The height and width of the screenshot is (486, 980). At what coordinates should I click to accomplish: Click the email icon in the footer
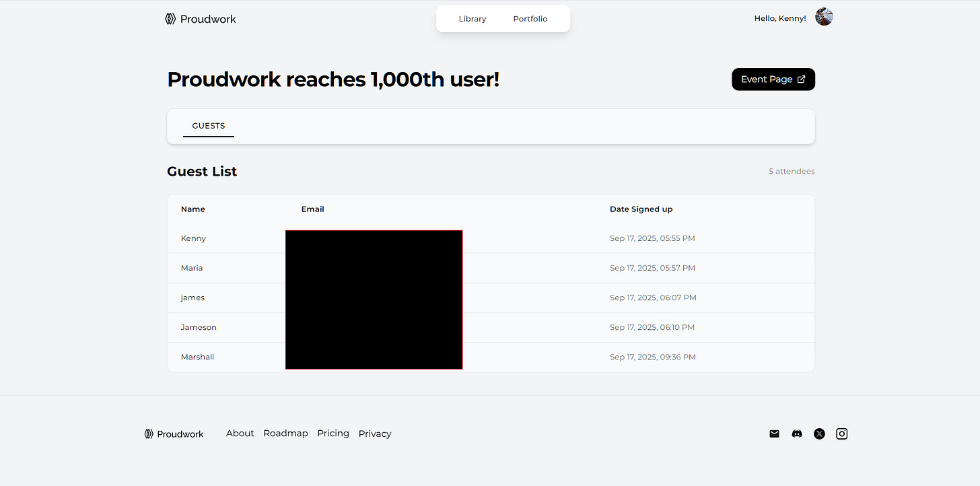[x=774, y=433]
